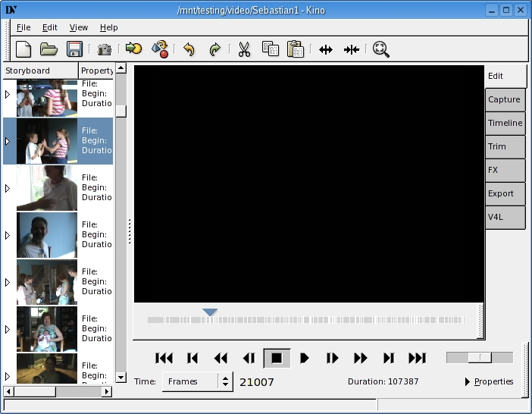Click the magnifying glass icon in the toolbar
The image size is (532, 414).
pyautogui.click(x=380, y=49)
